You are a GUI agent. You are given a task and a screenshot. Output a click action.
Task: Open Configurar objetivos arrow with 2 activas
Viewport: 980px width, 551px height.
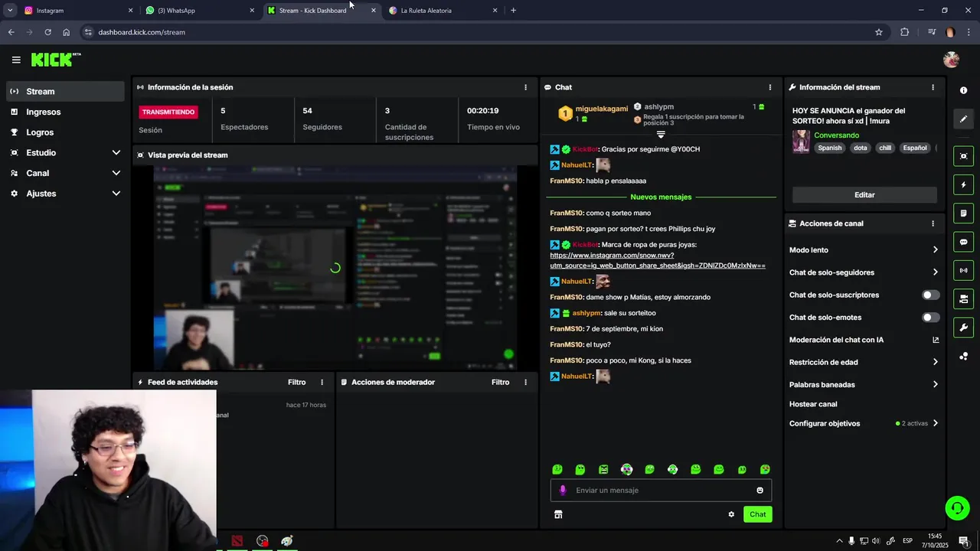(x=935, y=423)
